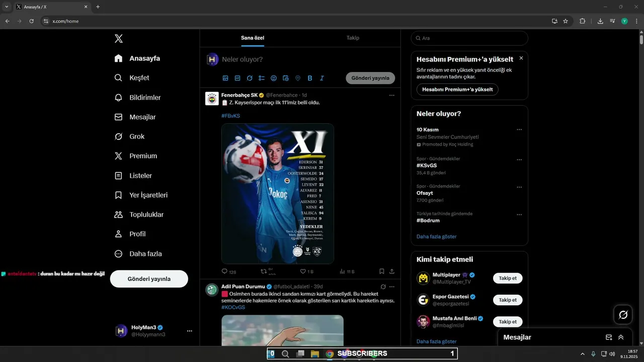Open Profil from the sidebar
This screenshot has width=644, height=362.
130,234
